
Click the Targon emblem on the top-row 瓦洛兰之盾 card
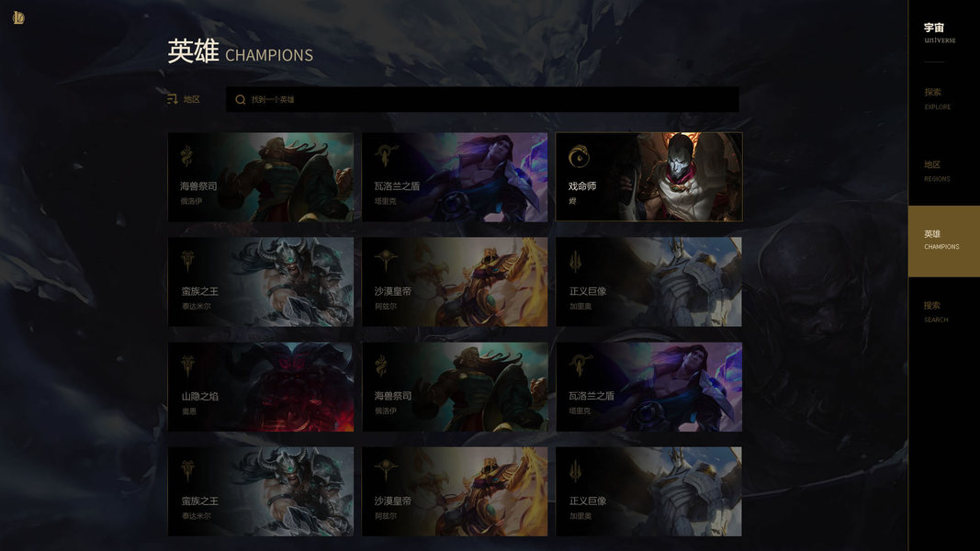pos(386,155)
